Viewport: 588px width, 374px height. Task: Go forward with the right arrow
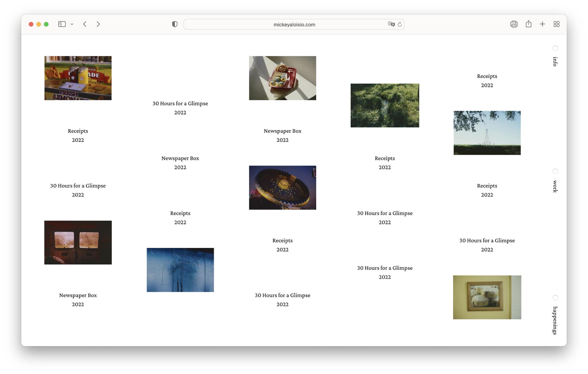coord(98,24)
